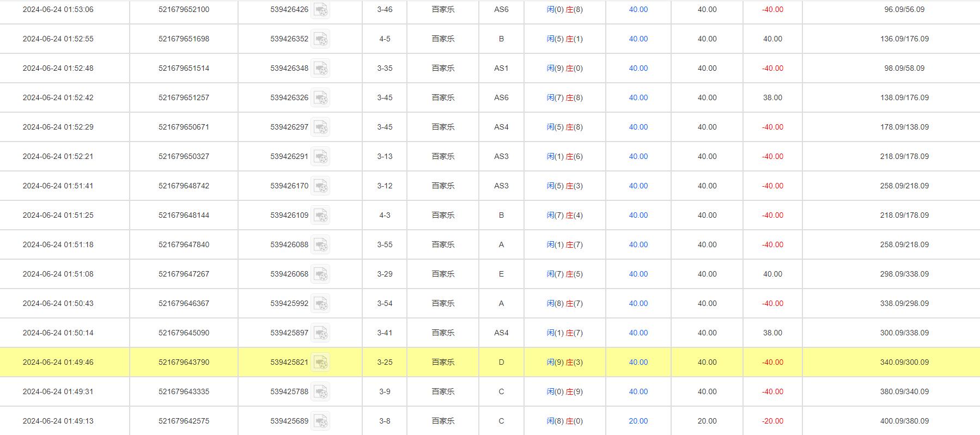Image resolution: width=980 pixels, height=435 pixels.
Task: Open blue 40.00 link in highlighted row
Action: (x=638, y=362)
